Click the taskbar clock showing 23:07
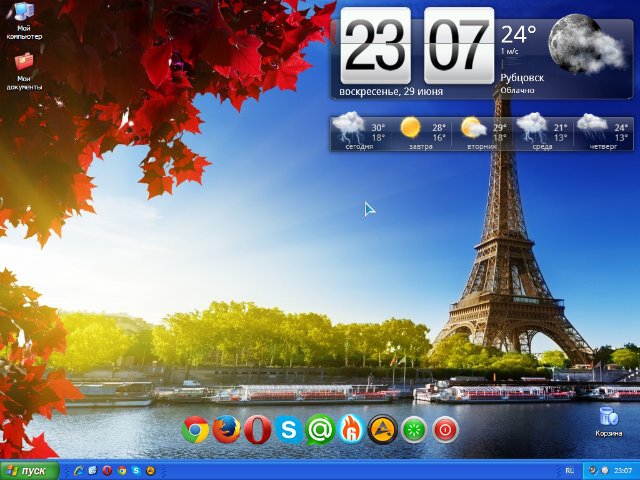The width and height of the screenshot is (640, 480). [x=623, y=470]
